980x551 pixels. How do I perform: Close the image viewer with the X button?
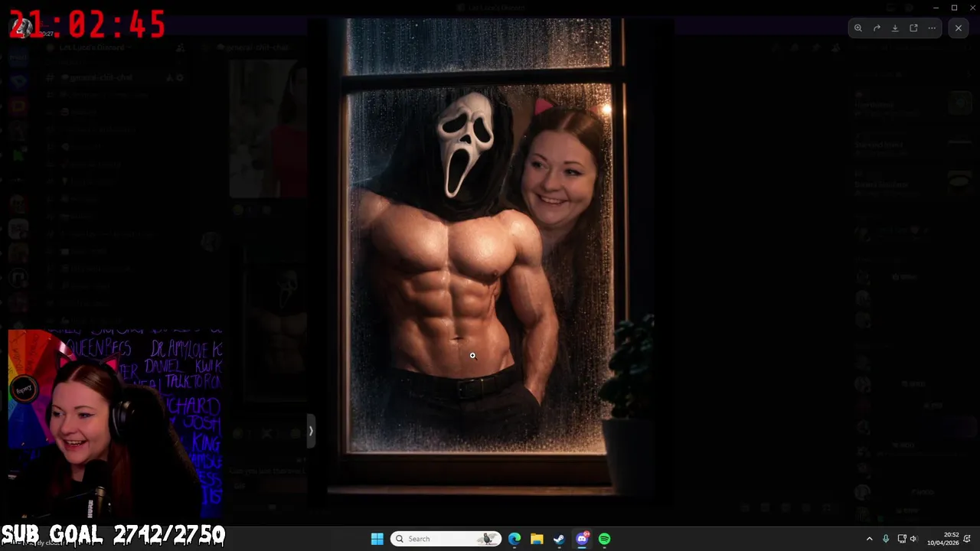coord(959,28)
